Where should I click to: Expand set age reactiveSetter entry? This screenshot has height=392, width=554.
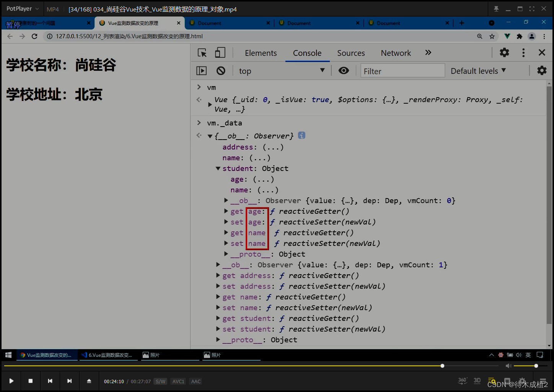coord(226,222)
